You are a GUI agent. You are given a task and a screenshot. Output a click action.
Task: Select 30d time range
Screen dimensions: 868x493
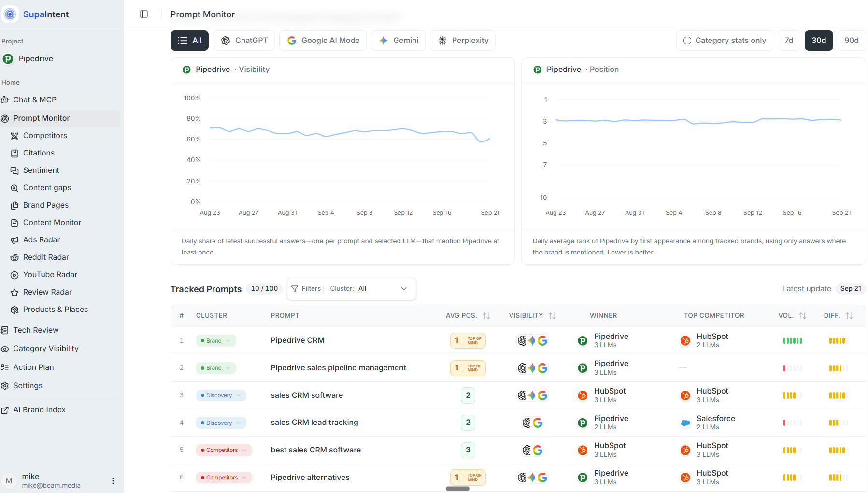[x=819, y=41]
